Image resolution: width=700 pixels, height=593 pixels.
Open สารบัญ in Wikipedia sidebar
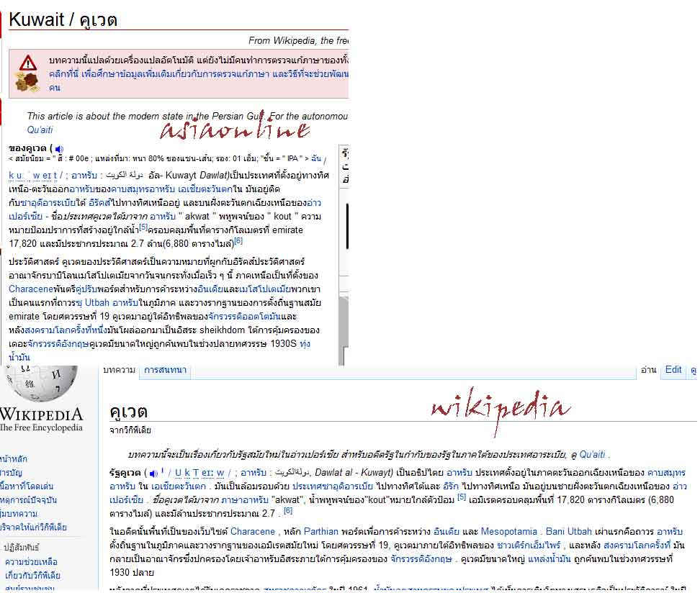click(x=11, y=473)
